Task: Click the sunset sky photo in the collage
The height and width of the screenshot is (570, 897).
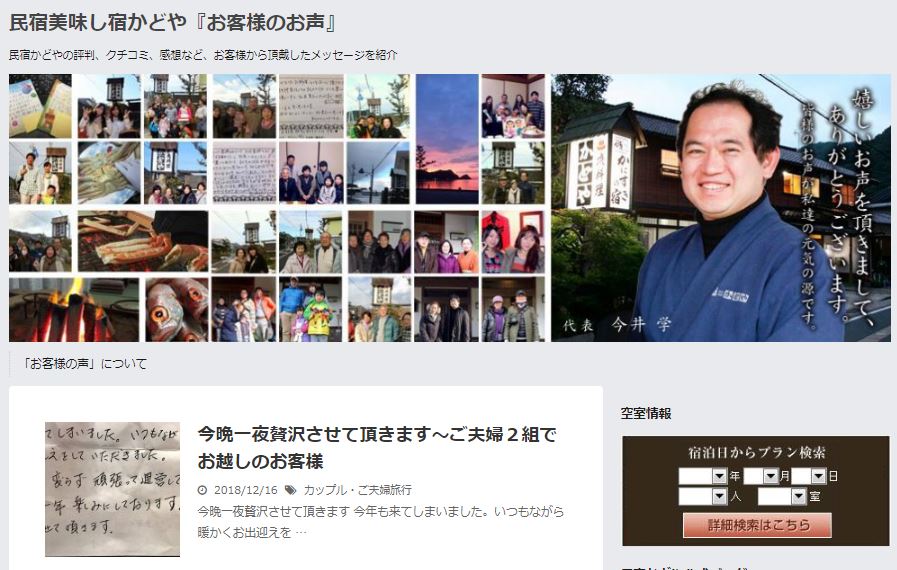Action: [447, 139]
